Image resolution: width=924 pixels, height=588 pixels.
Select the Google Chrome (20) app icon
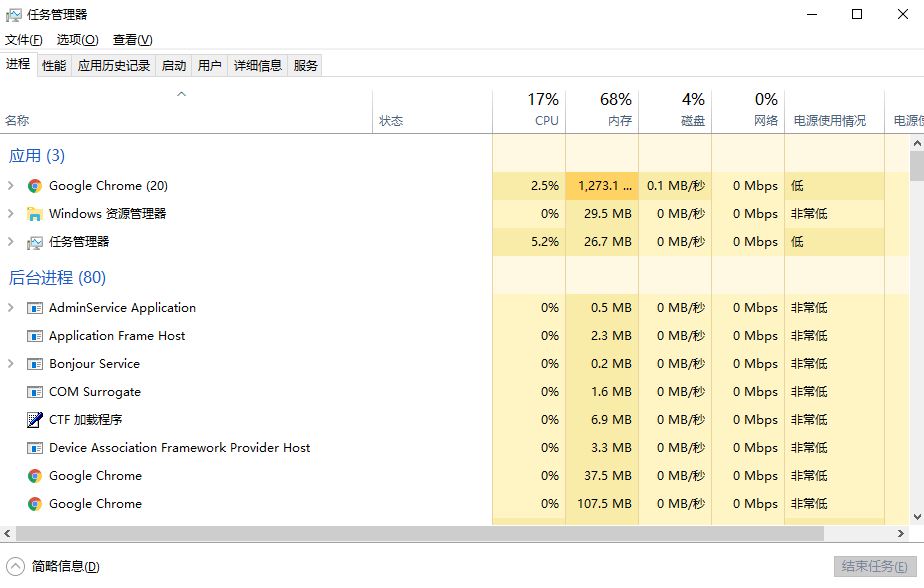click(x=35, y=186)
